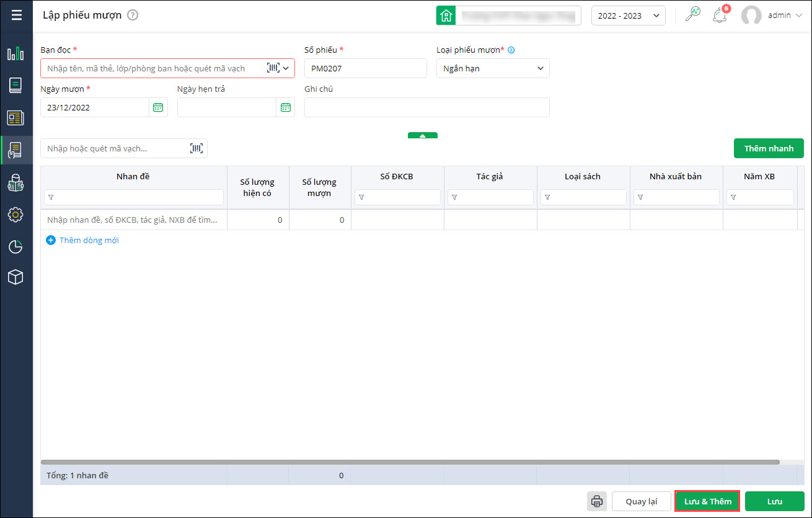
Task: Click the green home school icon
Action: (x=446, y=16)
